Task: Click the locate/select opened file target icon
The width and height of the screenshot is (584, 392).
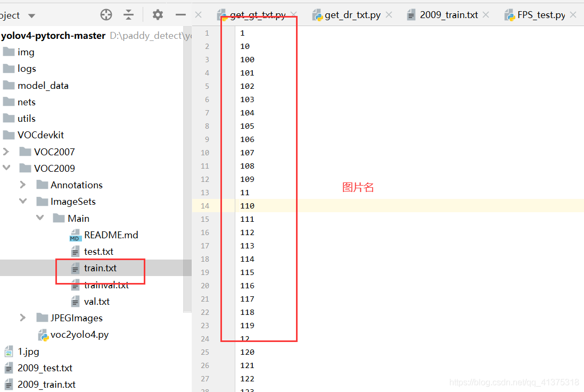Action: pos(106,15)
